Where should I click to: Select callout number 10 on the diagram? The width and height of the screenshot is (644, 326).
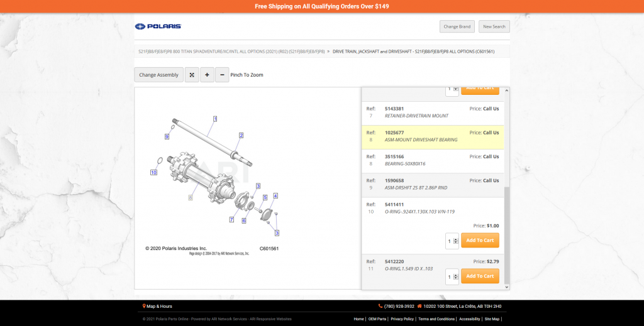point(153,172)
